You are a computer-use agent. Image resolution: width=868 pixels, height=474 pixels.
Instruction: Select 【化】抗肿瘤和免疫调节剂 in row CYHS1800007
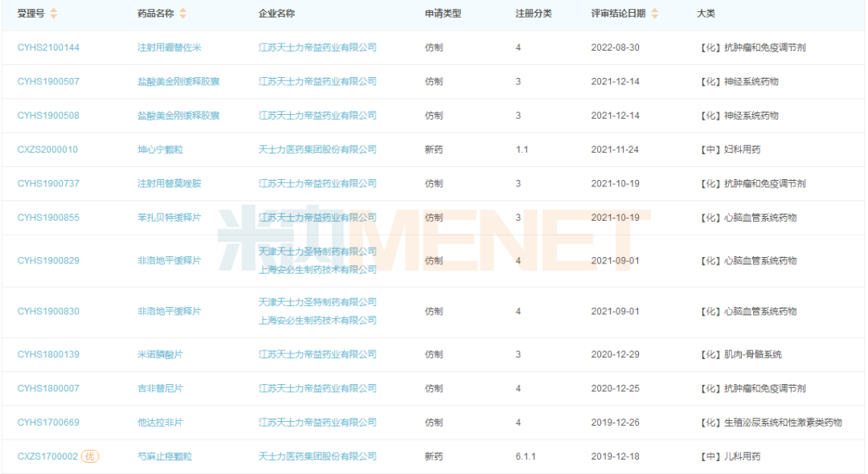click(752, 388)
